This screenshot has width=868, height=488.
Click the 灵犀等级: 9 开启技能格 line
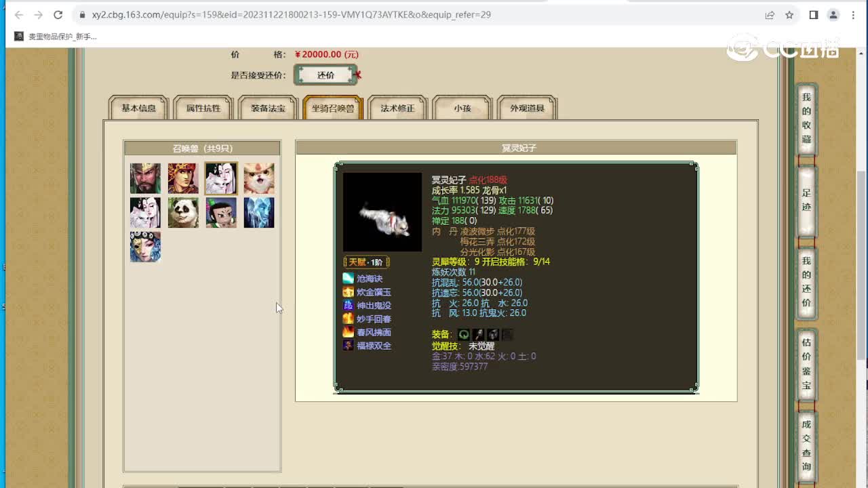[491, 262]
